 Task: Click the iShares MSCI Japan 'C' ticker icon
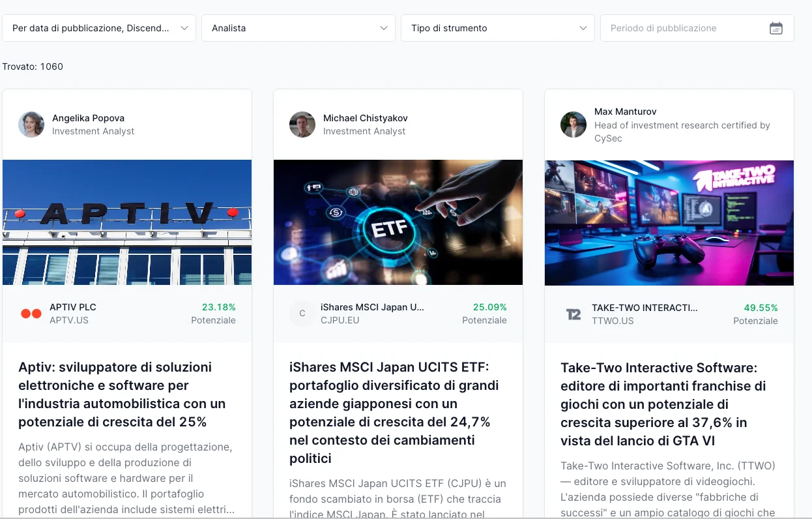coord(302,314)
